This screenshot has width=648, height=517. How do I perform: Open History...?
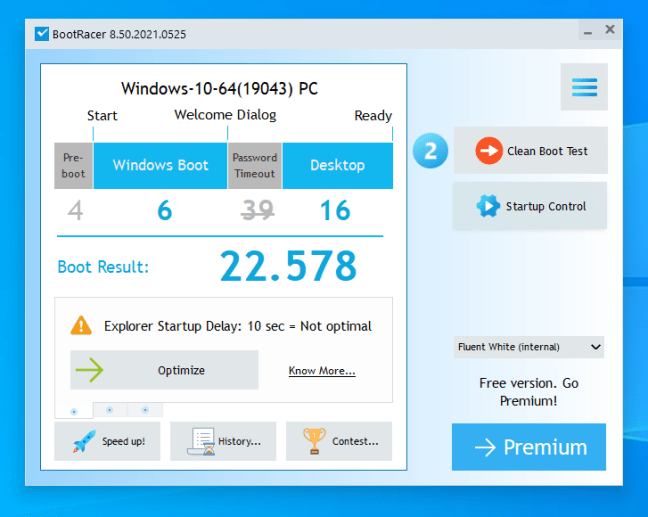(223, 441)
